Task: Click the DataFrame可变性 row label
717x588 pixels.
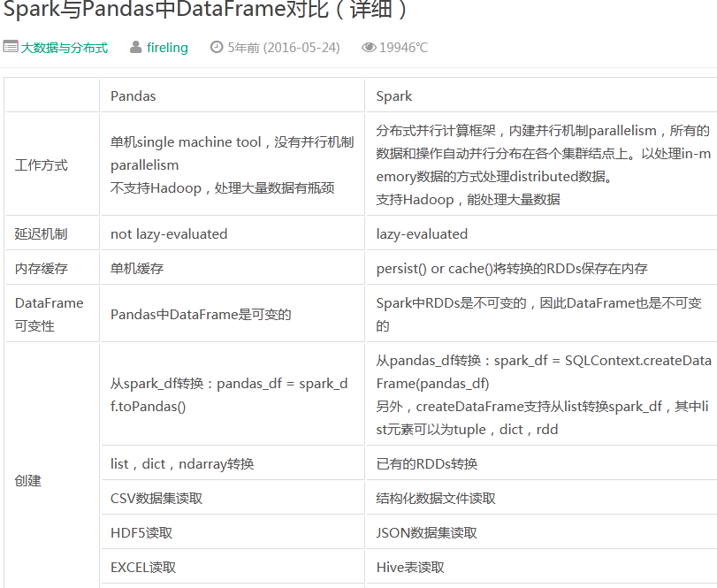Action: point(52,314)
